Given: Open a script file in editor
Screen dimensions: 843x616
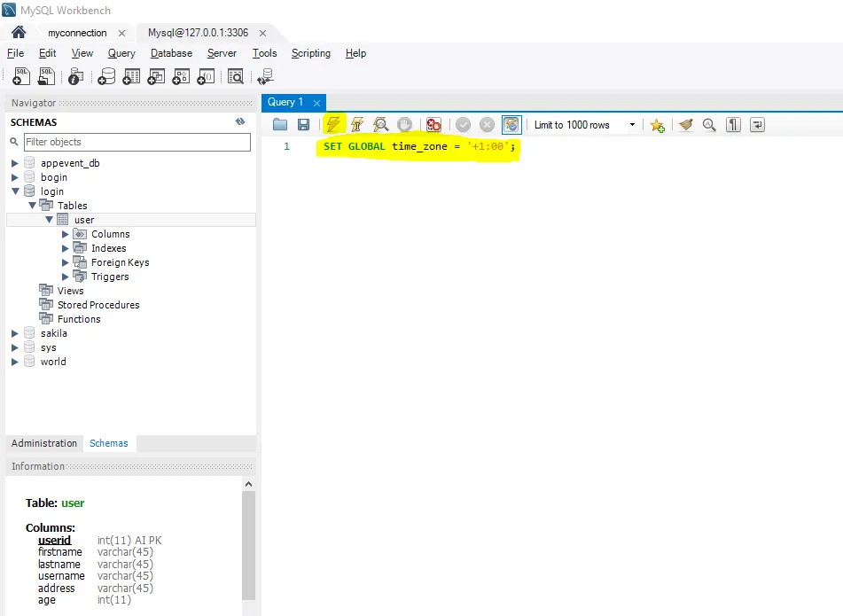Looking at the screenshot, I should point(280,125).
